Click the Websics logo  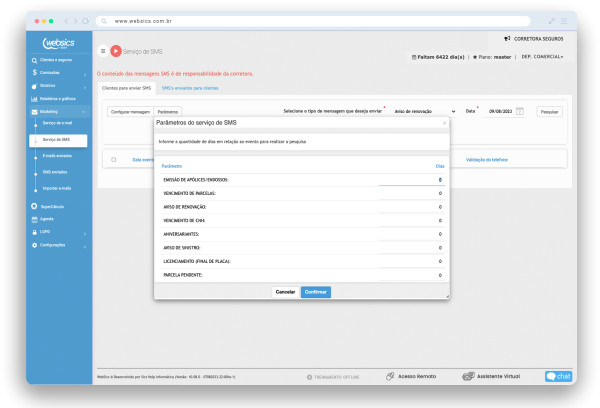(x=58, y=43)
